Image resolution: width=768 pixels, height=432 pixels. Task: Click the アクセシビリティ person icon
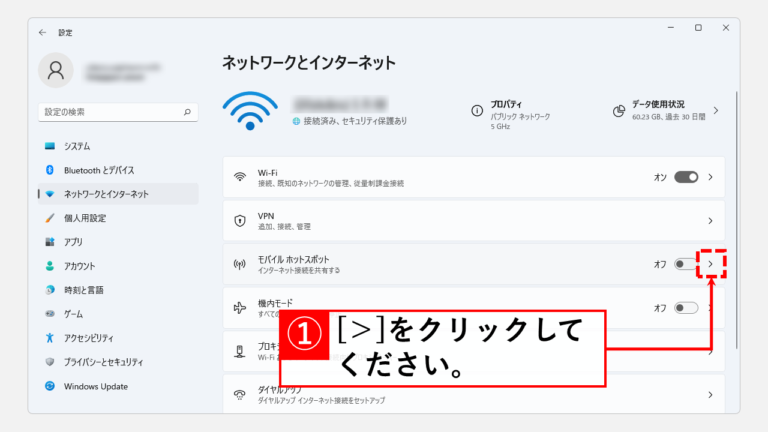(50, 338)
